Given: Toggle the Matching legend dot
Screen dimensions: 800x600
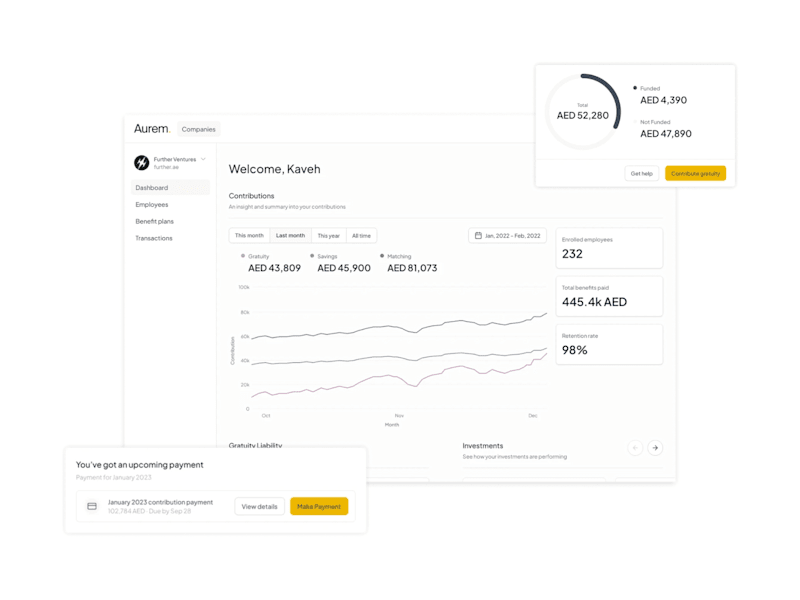Looking at the screenshot, I should coord(382,256).
